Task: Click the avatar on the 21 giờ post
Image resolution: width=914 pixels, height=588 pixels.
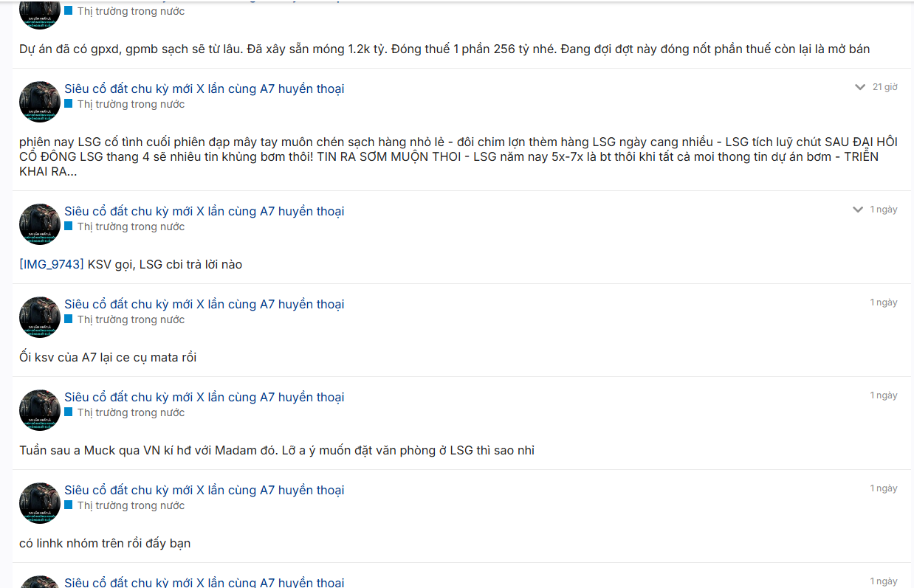Action: pyautogui.click(x=40, y=102)
